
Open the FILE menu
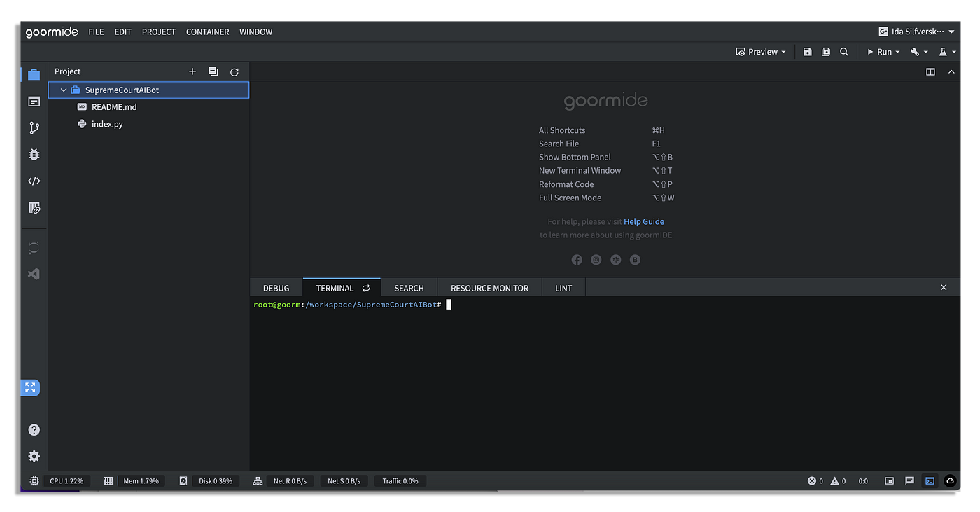coord(96,32)
